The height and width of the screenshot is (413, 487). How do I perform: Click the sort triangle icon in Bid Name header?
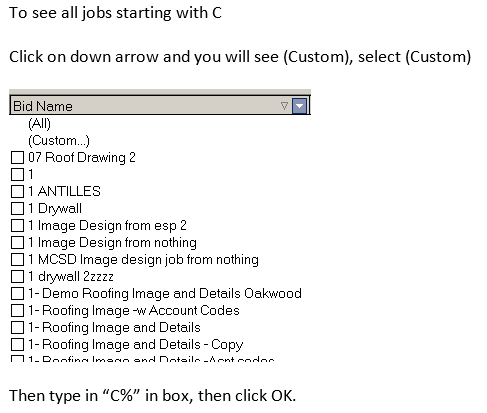click(x=284, y=106)
